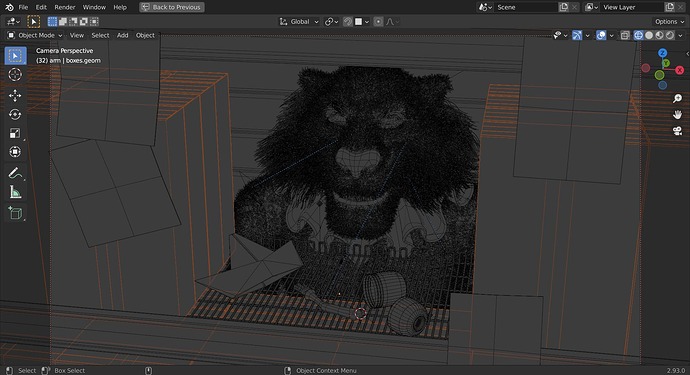
Task: Switch to solid viewport shading
Action: 649,35
